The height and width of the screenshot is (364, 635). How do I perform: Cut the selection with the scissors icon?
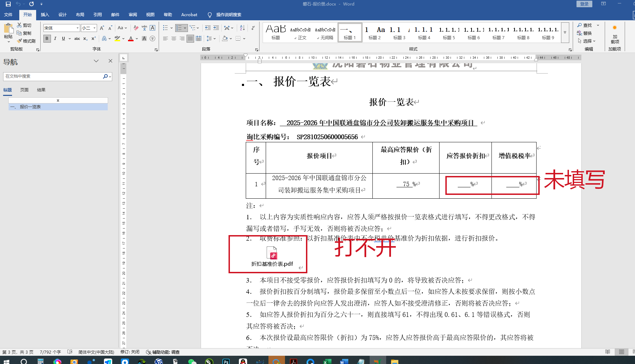(x=19, y=25)
